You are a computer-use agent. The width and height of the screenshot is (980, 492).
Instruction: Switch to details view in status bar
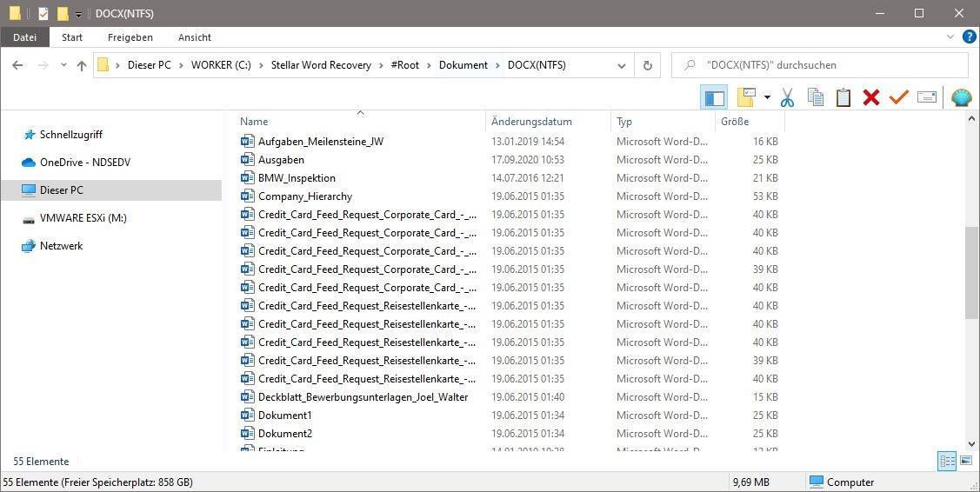947,461
